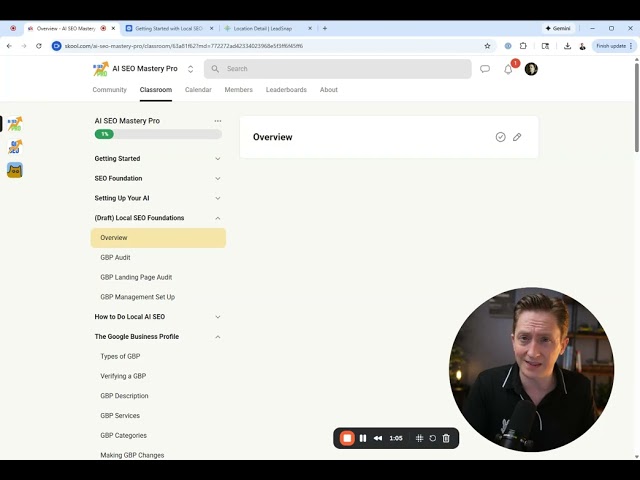Click the Finish update button
This screenshot has height=480, width=640.
pos(614,46)
